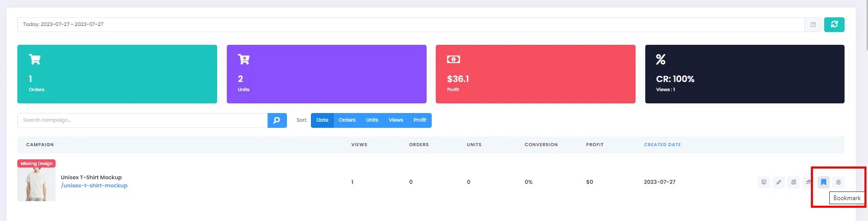Click the Sort: label

tap(302, 120)
